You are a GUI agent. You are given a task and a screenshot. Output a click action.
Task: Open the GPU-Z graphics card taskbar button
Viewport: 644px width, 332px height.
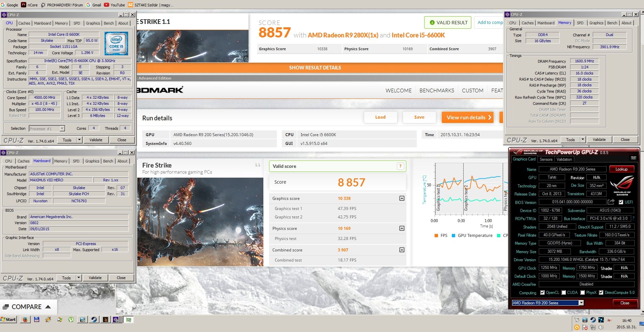click(128, 319)
